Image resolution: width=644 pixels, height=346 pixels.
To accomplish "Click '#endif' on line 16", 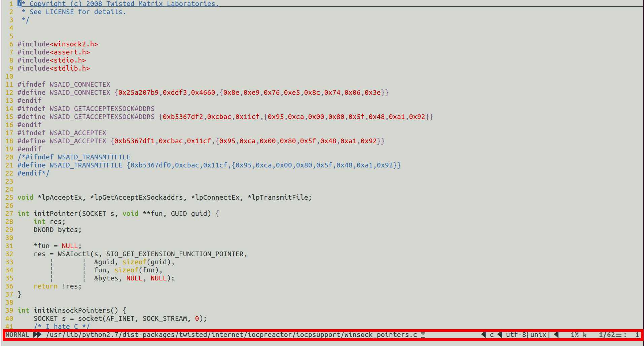I will click(29, 125).
